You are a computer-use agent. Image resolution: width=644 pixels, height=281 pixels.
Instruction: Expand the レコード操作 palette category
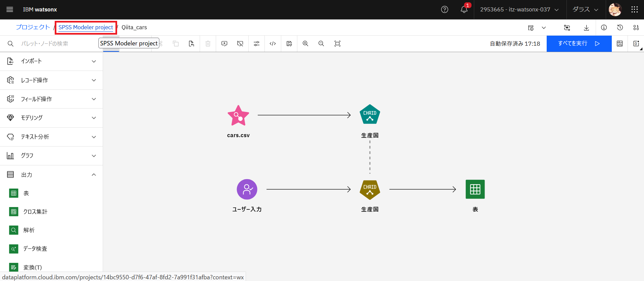coord(51,80)
